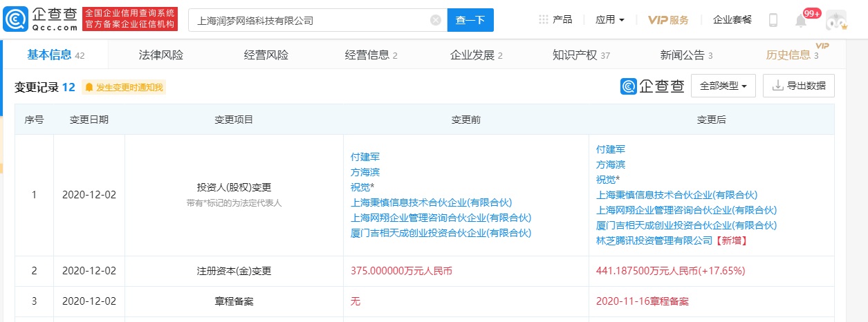Open 付建军 in 变更前 column
The image size is (868, 322).
(x=365, y=157)
